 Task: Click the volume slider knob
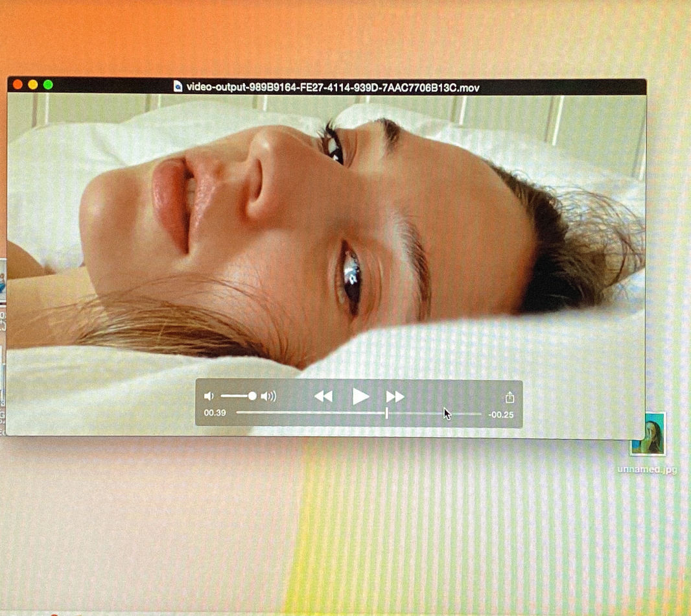tap(252, 396)
